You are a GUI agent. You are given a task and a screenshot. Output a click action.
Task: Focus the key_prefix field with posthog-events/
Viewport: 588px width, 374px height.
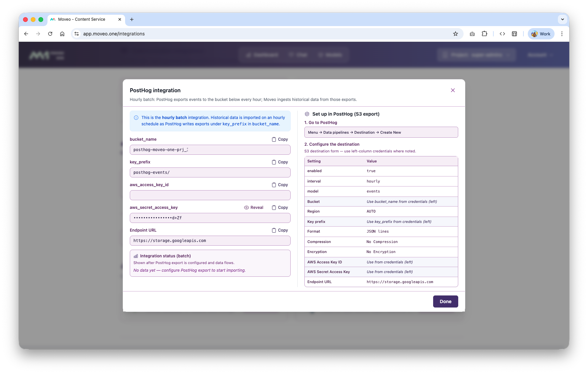click(x=210, y=172)
